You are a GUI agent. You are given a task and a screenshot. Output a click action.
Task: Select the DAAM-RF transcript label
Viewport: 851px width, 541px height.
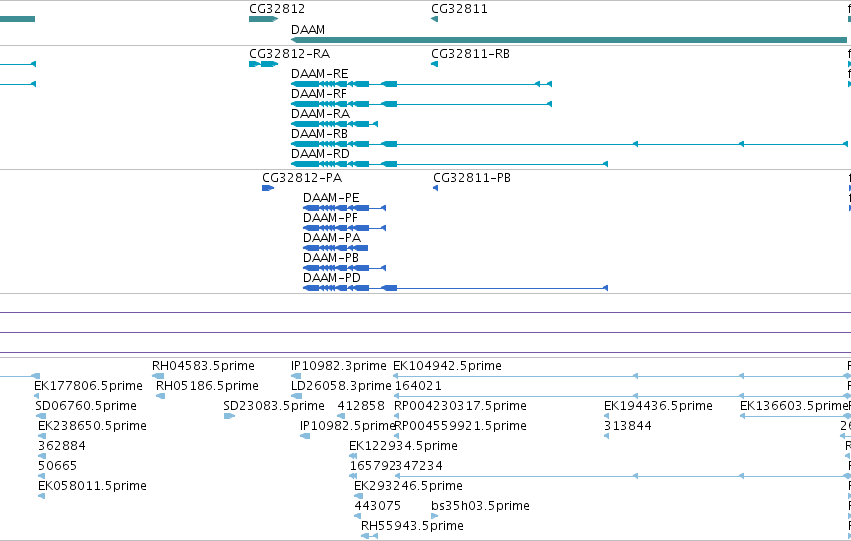tap(319, 94)
